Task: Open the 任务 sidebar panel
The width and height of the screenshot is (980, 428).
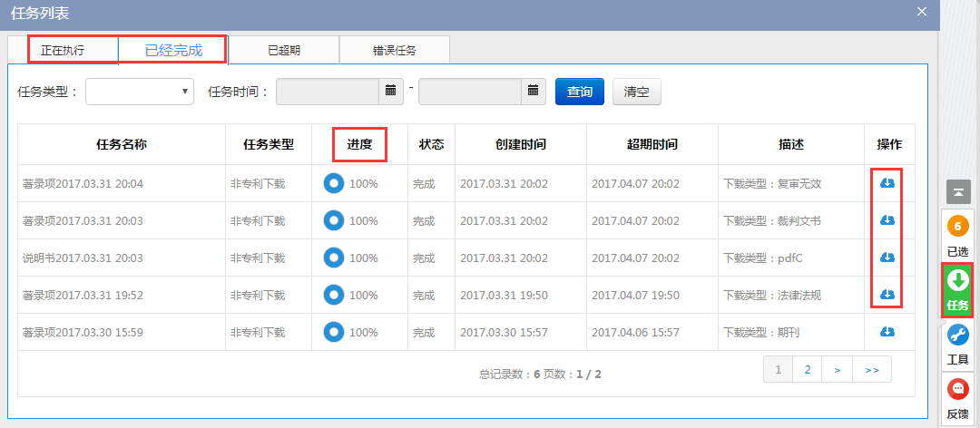Action: [958, 290]
